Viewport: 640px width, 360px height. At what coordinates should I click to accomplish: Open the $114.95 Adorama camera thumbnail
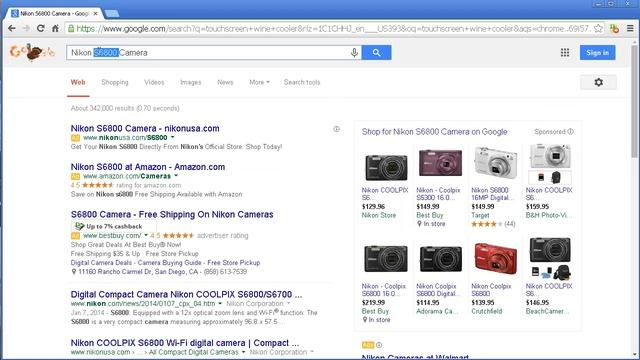tap(440, 259)
